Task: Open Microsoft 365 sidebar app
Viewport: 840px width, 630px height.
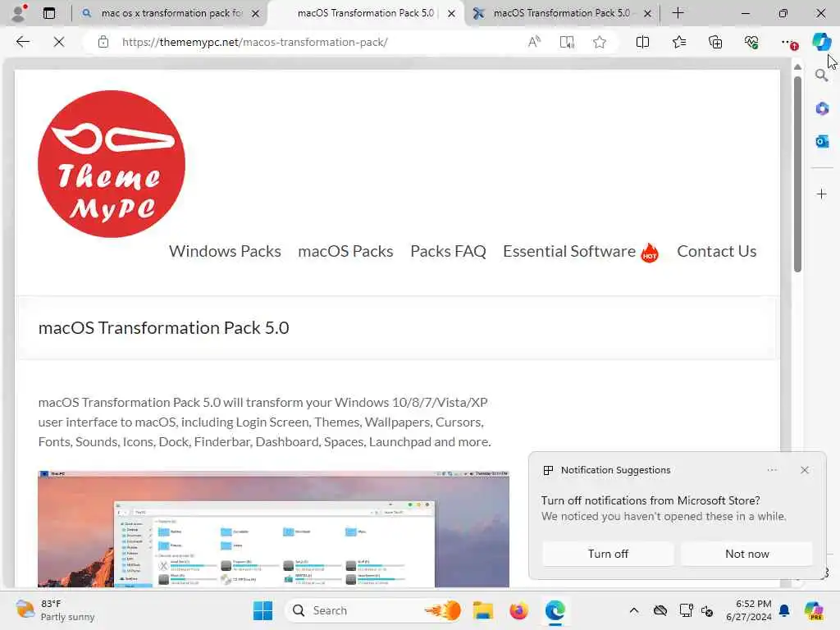Action: [x=822, y=109]
